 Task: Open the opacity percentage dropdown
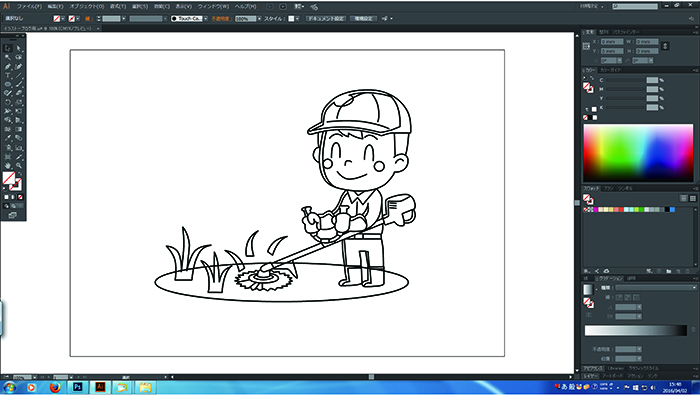[259, 19]
